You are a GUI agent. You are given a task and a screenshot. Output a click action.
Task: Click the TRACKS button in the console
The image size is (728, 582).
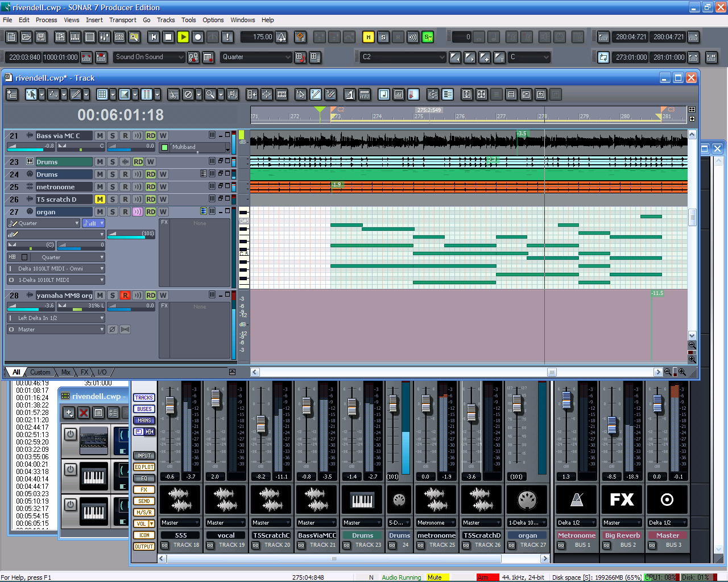tap(144, 398)
